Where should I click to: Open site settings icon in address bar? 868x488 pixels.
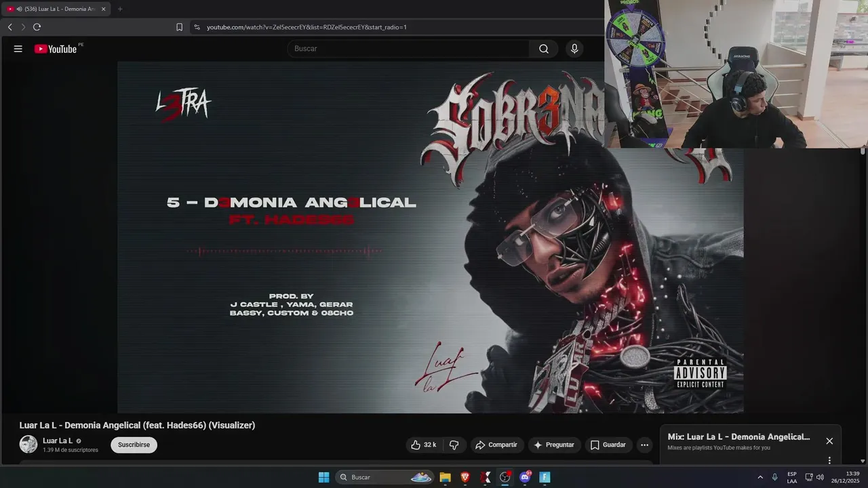tap(197, 27)
